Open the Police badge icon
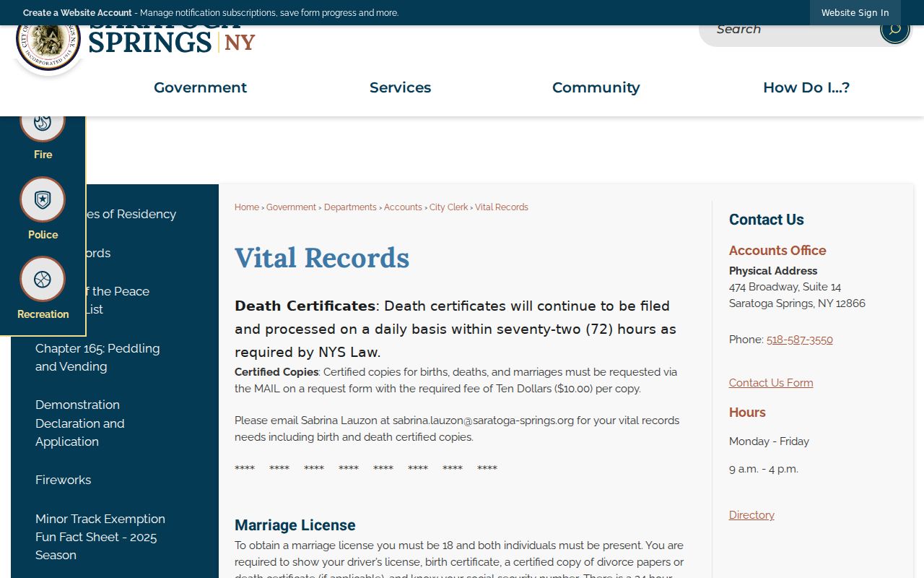The image size is (924, 578). point(43,199)
